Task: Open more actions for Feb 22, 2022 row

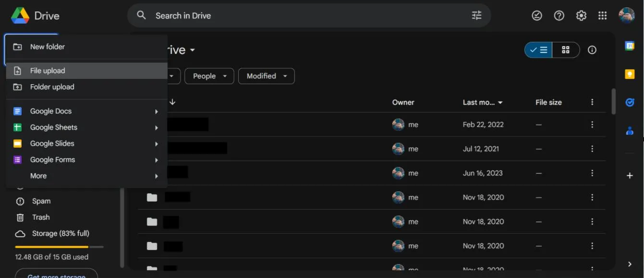Action: pos(592,125)
